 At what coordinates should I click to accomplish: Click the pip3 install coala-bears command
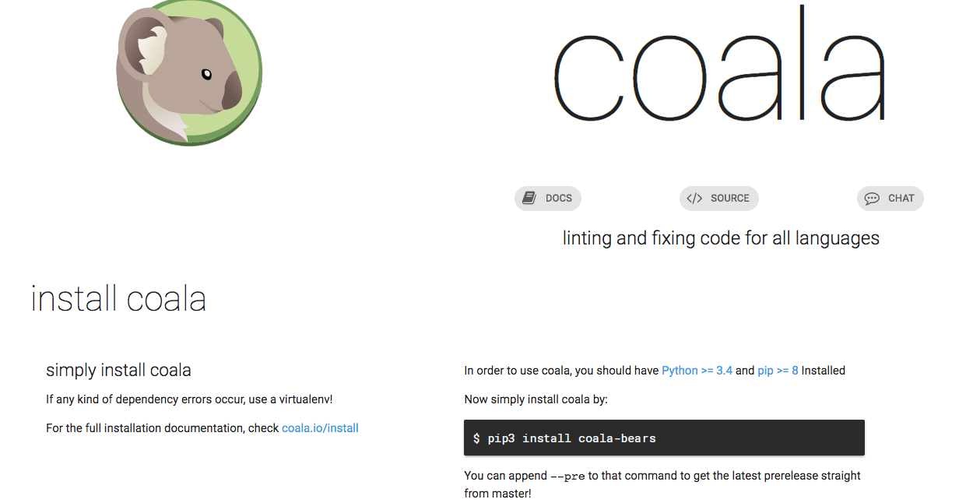pyautogui.click(x=572, y=438)
